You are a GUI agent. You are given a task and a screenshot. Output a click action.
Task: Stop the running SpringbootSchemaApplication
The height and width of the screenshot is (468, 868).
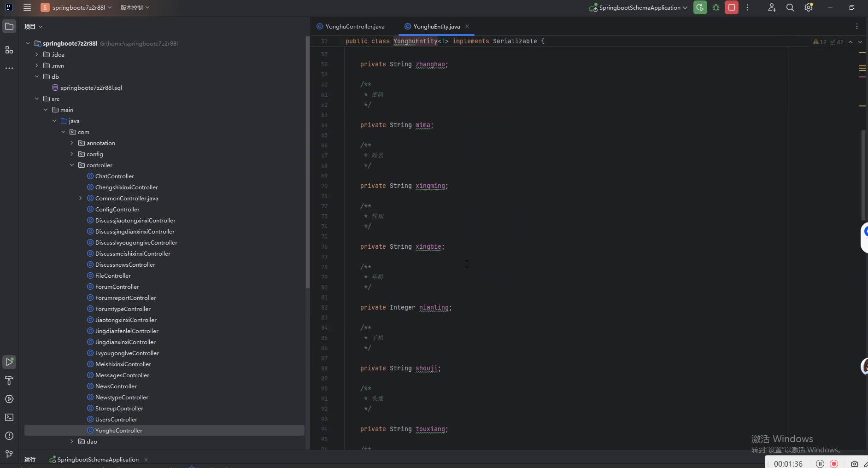(732, 8)
